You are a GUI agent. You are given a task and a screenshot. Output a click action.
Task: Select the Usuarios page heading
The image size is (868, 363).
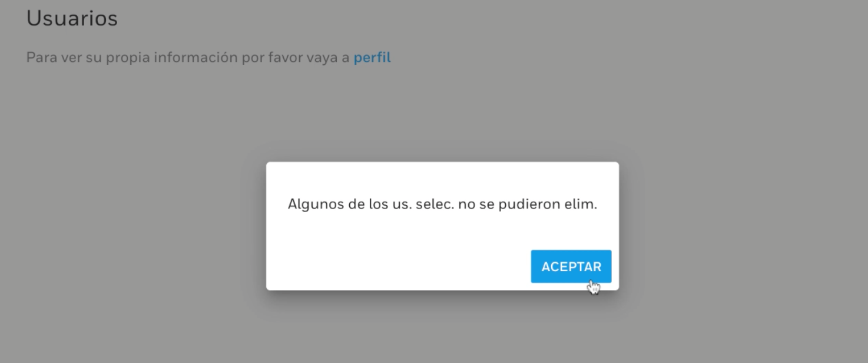(72, 18)
